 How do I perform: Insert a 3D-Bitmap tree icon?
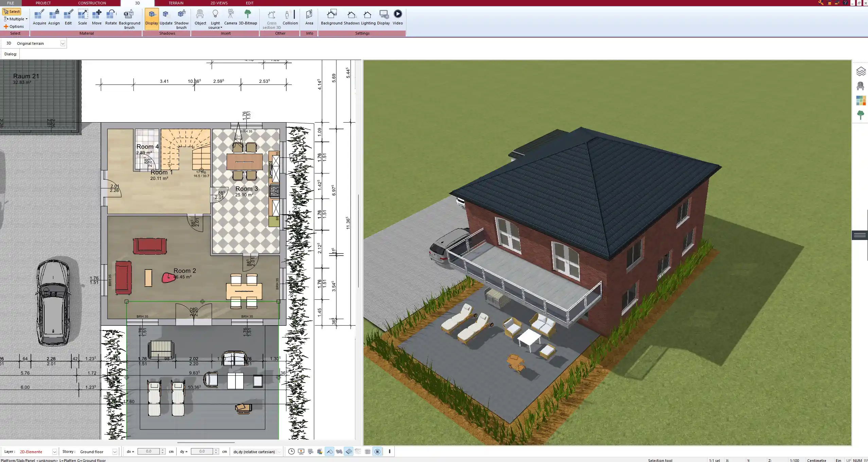pyautogui.click(x=248, y=18)
